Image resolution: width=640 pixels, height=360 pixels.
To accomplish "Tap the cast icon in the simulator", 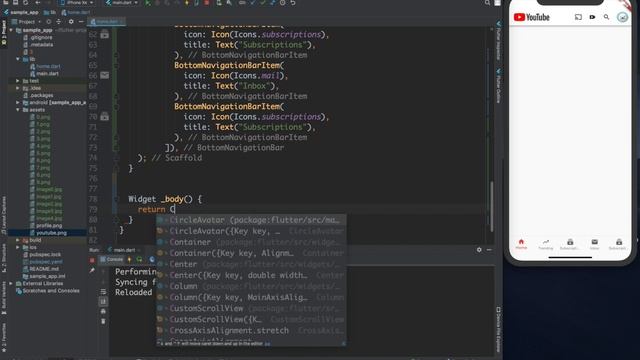I will coord(578,17).
